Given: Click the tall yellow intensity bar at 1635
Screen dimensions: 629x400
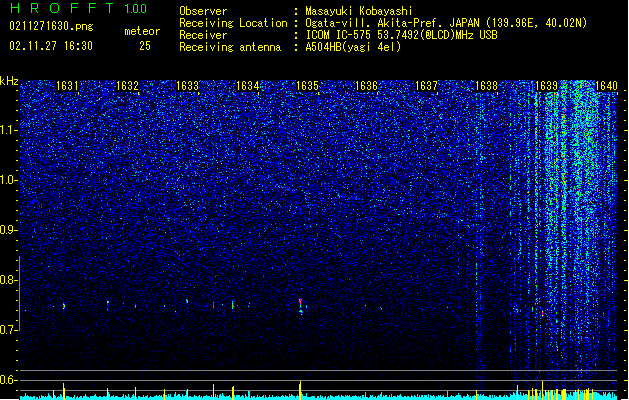Looking at the screenshot, I should point(300,390).
